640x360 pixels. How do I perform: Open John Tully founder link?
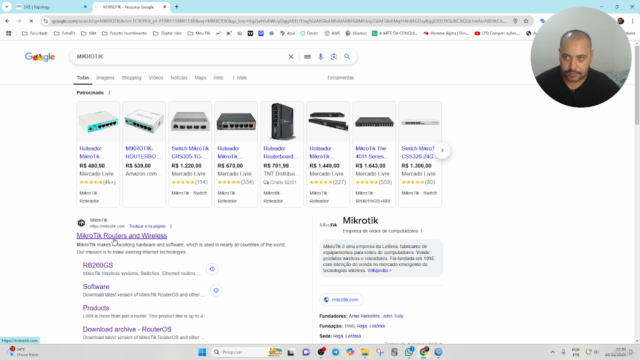(393, 316)
